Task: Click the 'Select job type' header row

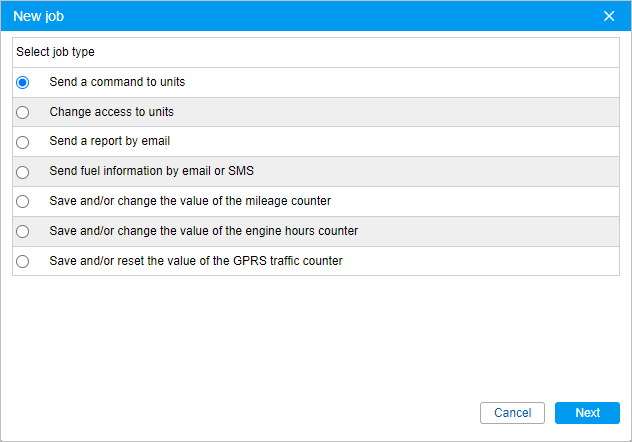Action: [x=316, y=52]
